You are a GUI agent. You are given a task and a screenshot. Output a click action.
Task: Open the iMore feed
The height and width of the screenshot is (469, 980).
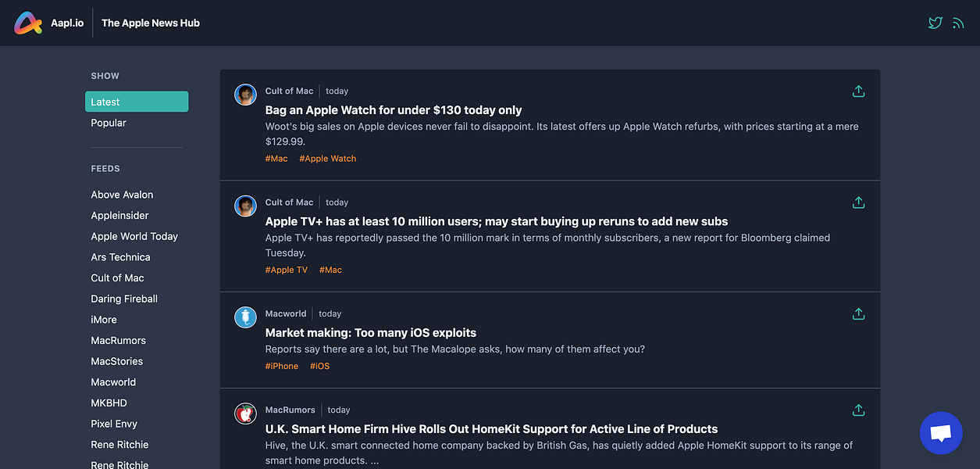104,320
